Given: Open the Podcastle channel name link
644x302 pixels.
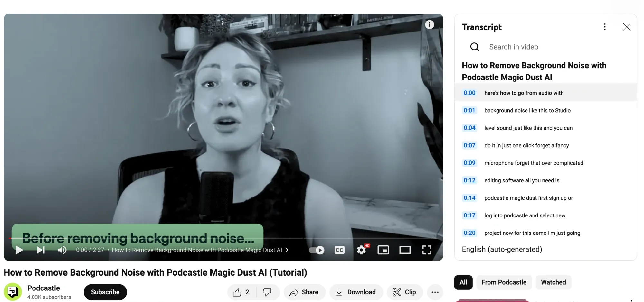Looking at the screenshot, I should tap(43, 288).
